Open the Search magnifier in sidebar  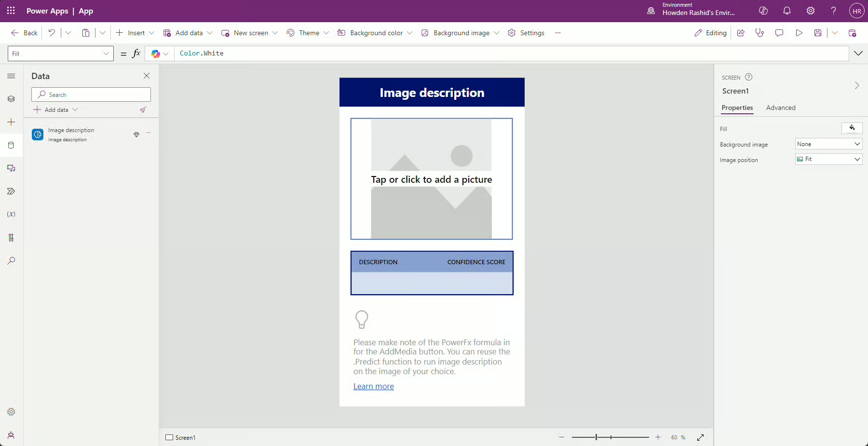click(11, 260)
